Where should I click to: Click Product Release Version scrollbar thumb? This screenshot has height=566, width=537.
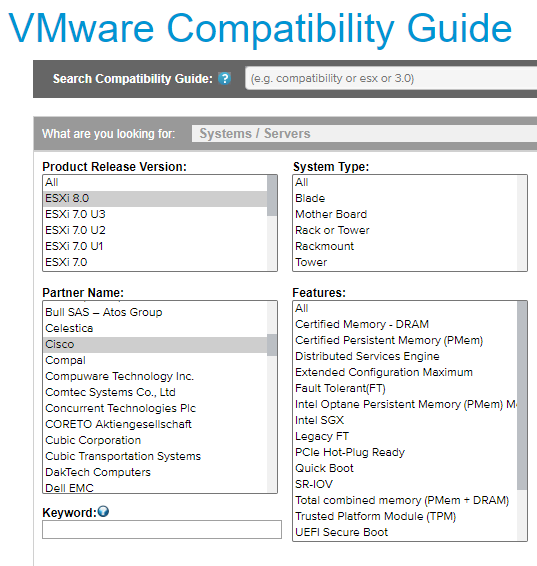coord(272,196)
